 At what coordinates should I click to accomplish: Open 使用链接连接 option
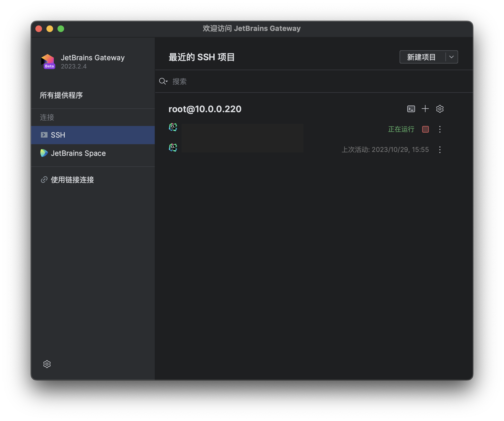click(x=72, y=180)
